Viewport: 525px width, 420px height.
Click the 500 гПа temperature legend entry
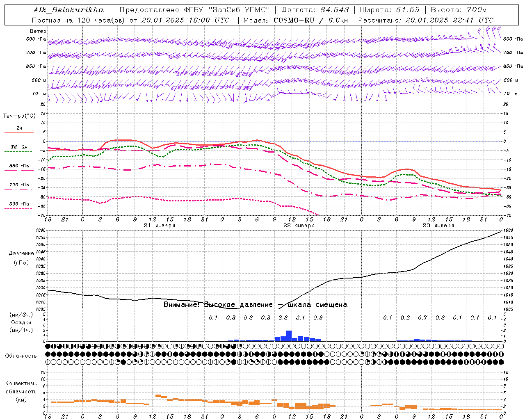[19, 204]
